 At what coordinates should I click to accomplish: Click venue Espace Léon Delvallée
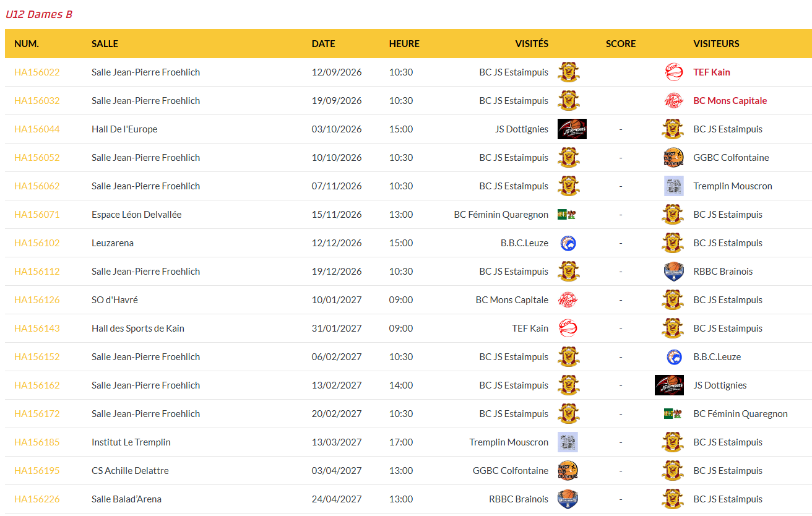click(x=137, y=215)
